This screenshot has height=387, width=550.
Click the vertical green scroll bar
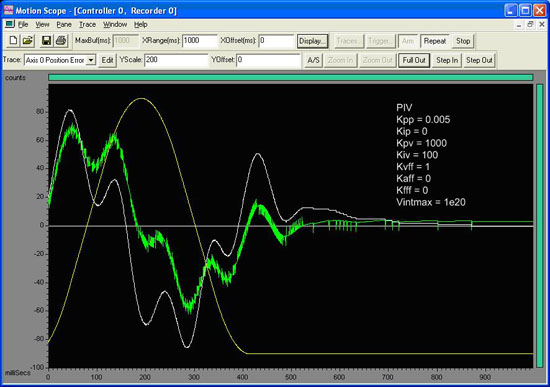click(x=539, y=226)
